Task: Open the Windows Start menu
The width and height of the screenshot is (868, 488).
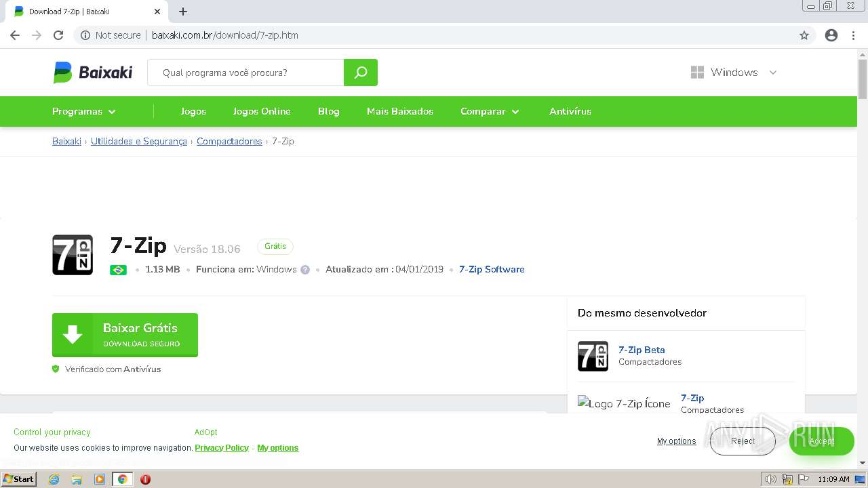Action: pyautogui.click(x=19, y=479)
